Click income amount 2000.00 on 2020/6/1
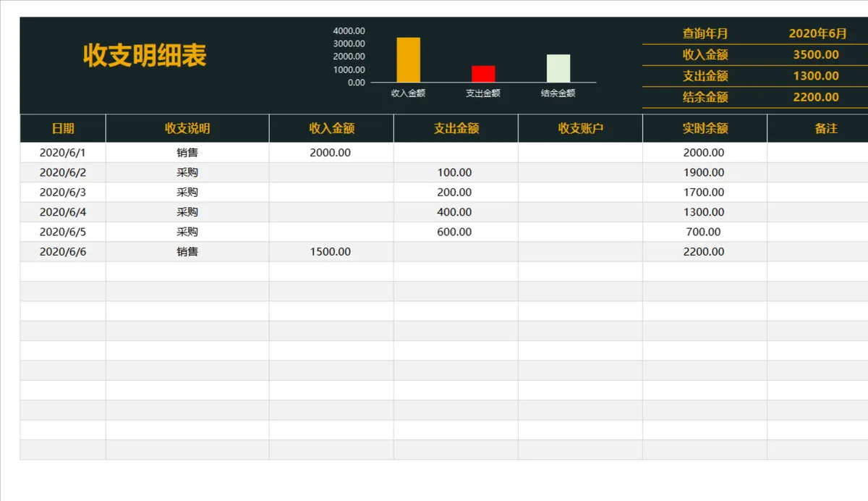Viewport: 868px width, 501px height. coord(331,153)
